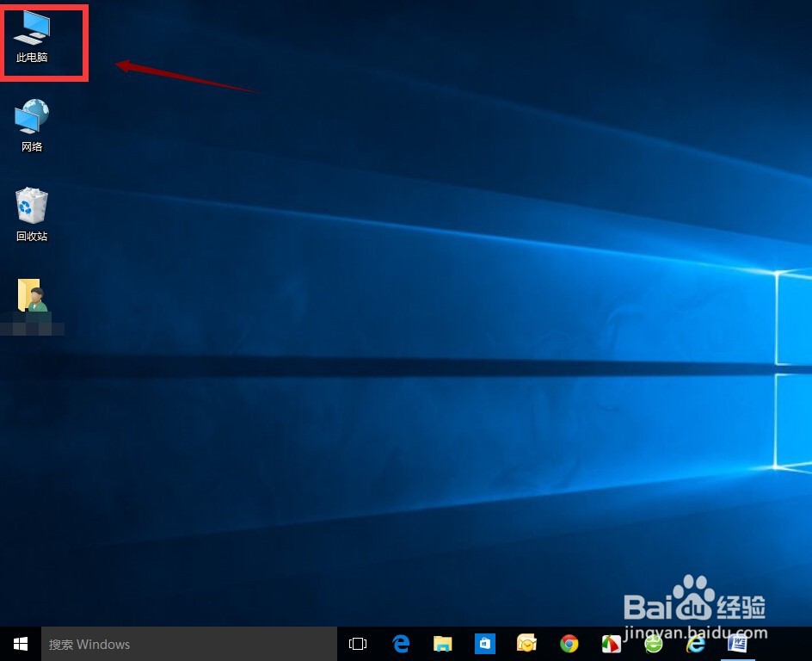The height and width of the screenshot is (661, 812).
Task: Select the 网络 network desktop icon
Action: pyautogui.click(x=32, y=126)
